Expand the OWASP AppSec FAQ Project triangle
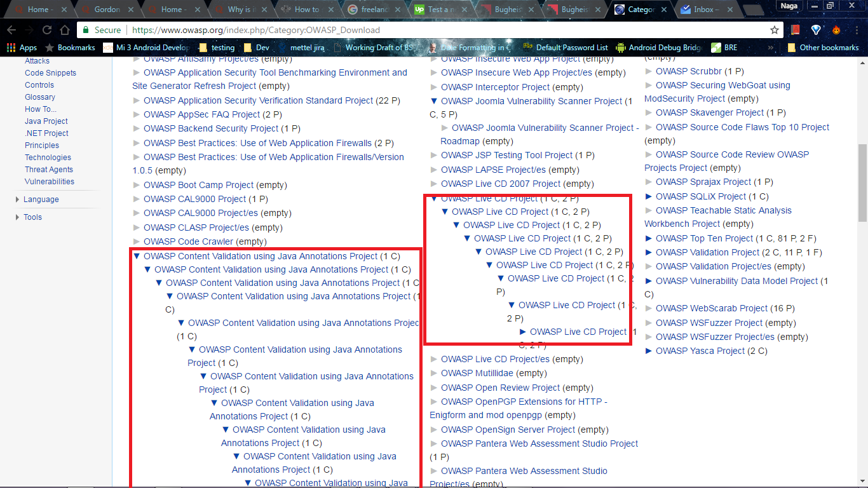The height and width of the screenshot is (488, 868). pyautogui.click(x=137, y=114)
